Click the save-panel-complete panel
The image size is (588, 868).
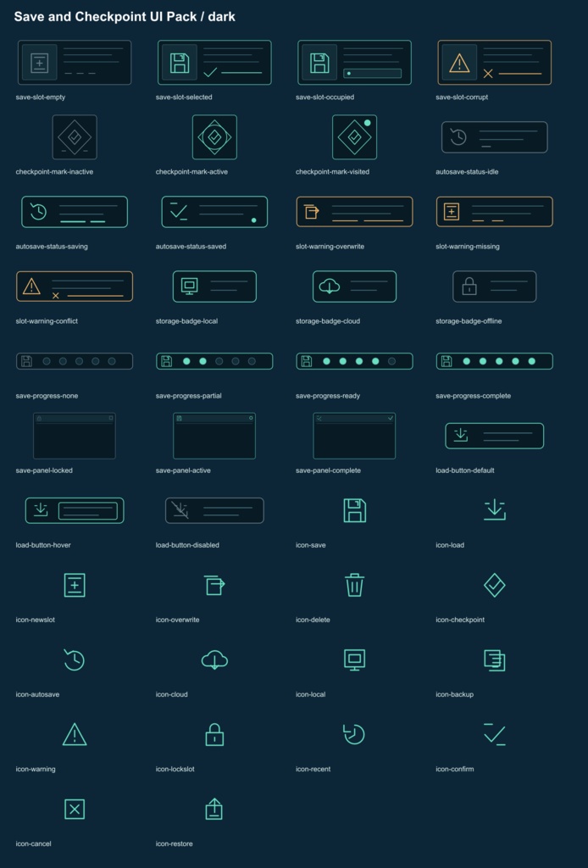point(354,436)
